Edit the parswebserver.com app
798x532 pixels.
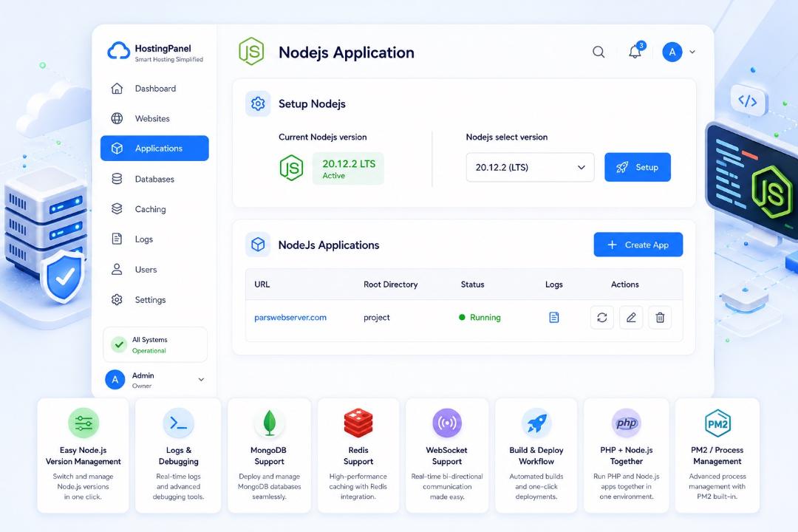[631, 318]
